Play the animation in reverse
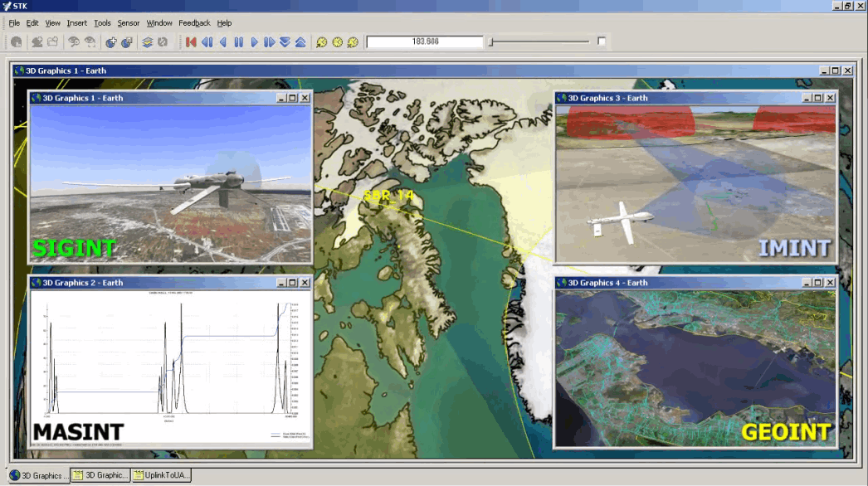Screen dimensions: 868x486 (x=223, y=42)
